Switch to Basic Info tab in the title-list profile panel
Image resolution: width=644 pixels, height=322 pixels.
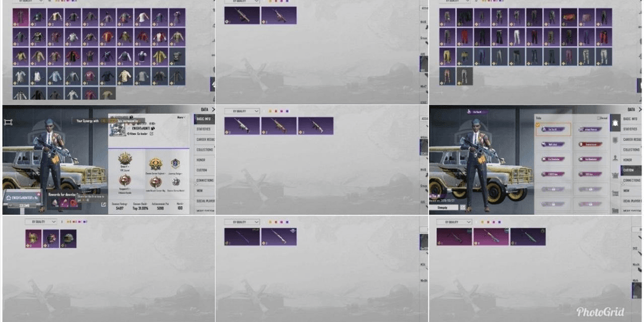[x=632, y=119]
